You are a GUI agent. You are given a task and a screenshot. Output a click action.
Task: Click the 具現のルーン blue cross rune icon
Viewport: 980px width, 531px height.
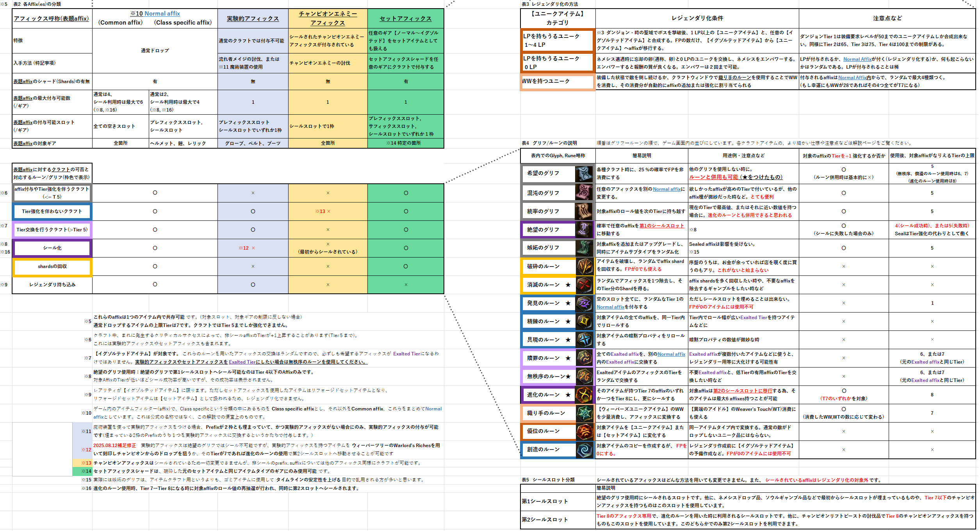pyautogui.click(x=584, y=340)
